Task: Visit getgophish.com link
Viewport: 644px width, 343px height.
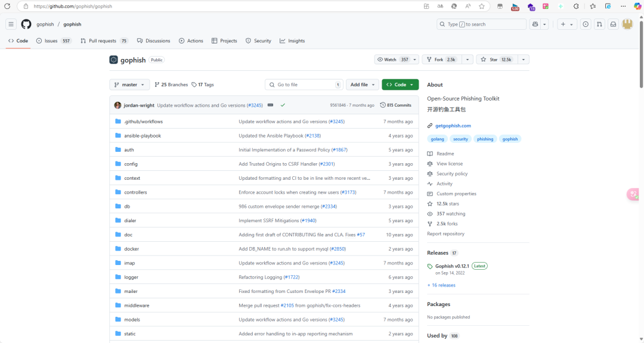Action: pos(453,126)
